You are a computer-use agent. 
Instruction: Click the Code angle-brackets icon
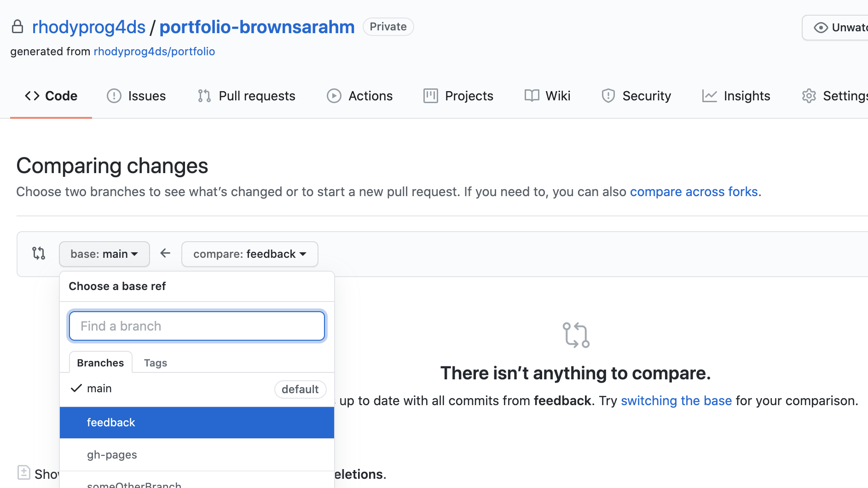(x=32, y=96)
